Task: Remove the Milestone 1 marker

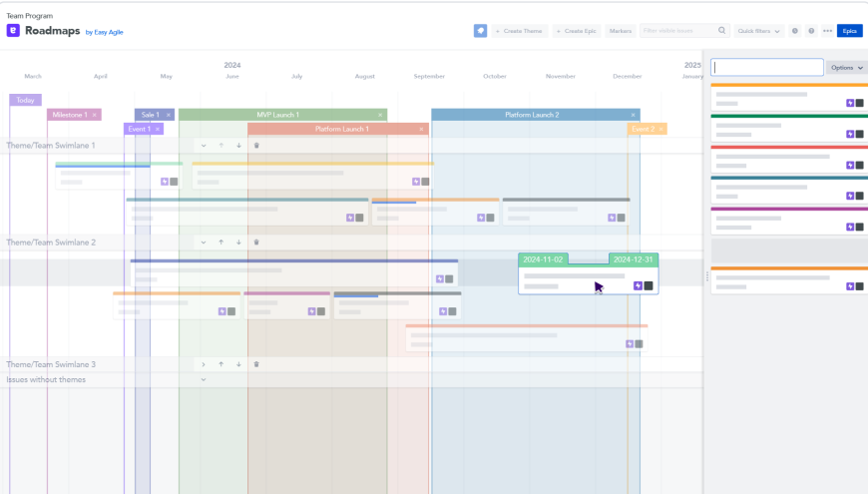Action: [95, 115]
